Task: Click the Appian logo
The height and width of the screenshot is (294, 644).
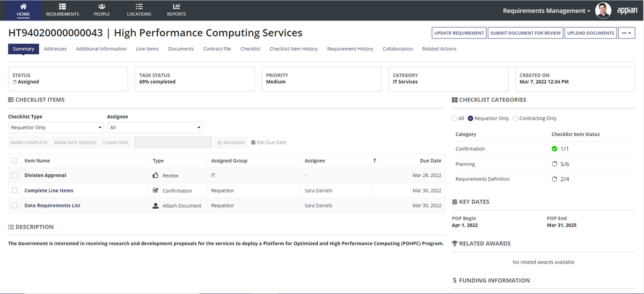Action: click(x=627, y=11)
